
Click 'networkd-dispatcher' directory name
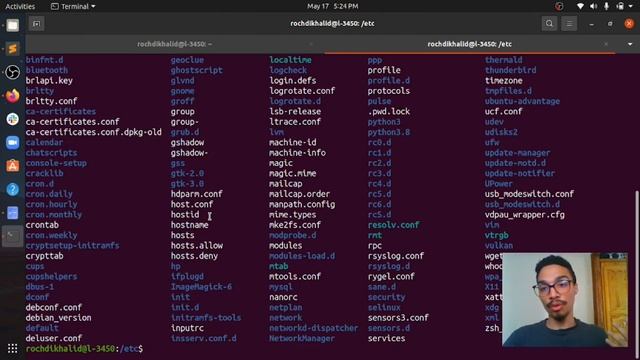(313, 328)
